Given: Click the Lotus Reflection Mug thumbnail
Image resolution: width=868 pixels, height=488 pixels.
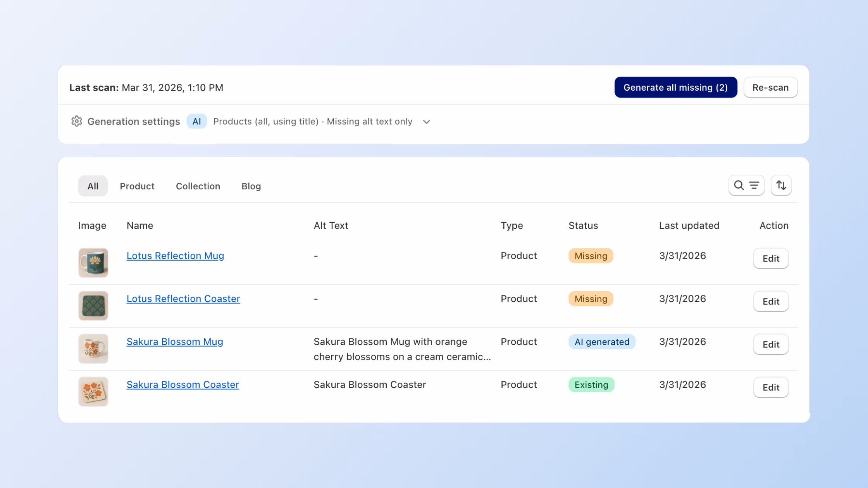Looking at the screenshot, I should click(x=93, y=263).
